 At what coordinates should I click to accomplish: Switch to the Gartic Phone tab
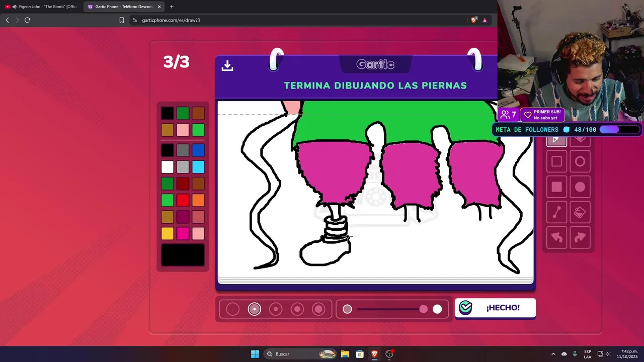pyautogui.click(x=124, y=7)
